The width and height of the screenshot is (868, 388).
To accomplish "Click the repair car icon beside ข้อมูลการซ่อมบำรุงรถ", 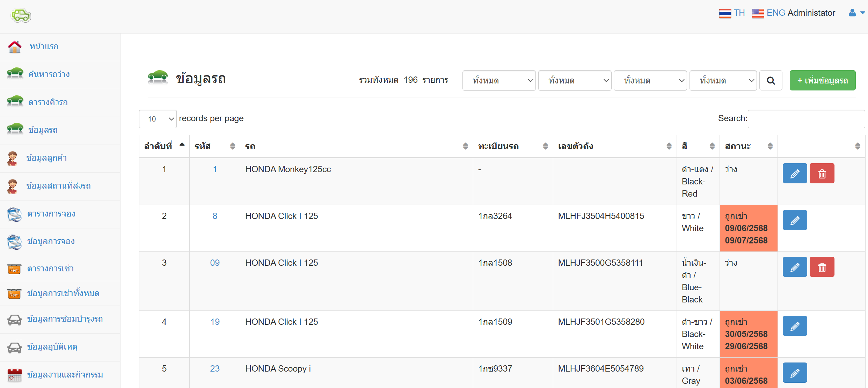I will click(15, 319).
